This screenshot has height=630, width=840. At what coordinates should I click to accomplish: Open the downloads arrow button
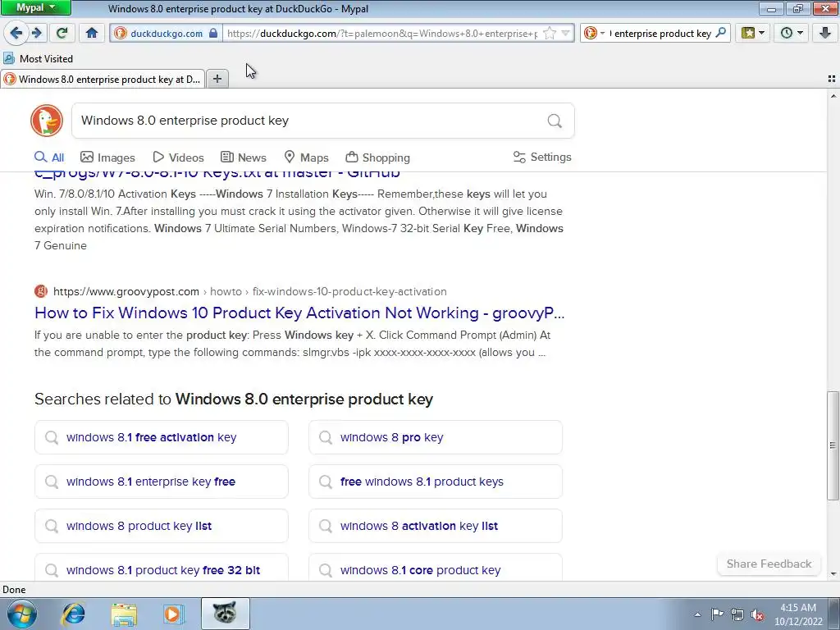coord(825,33)
